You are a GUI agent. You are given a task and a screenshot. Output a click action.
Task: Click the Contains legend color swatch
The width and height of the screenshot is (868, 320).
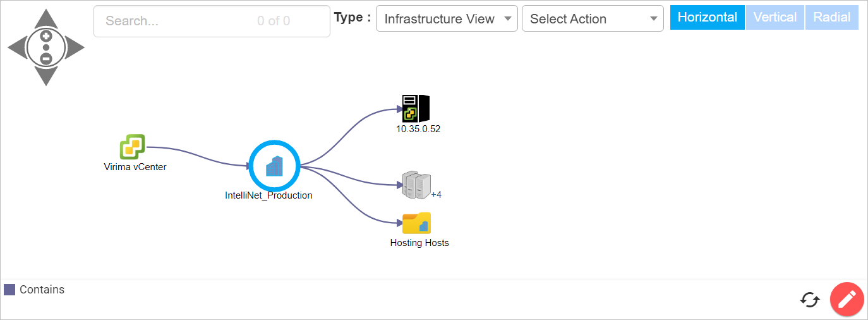(x=9, y=290)
